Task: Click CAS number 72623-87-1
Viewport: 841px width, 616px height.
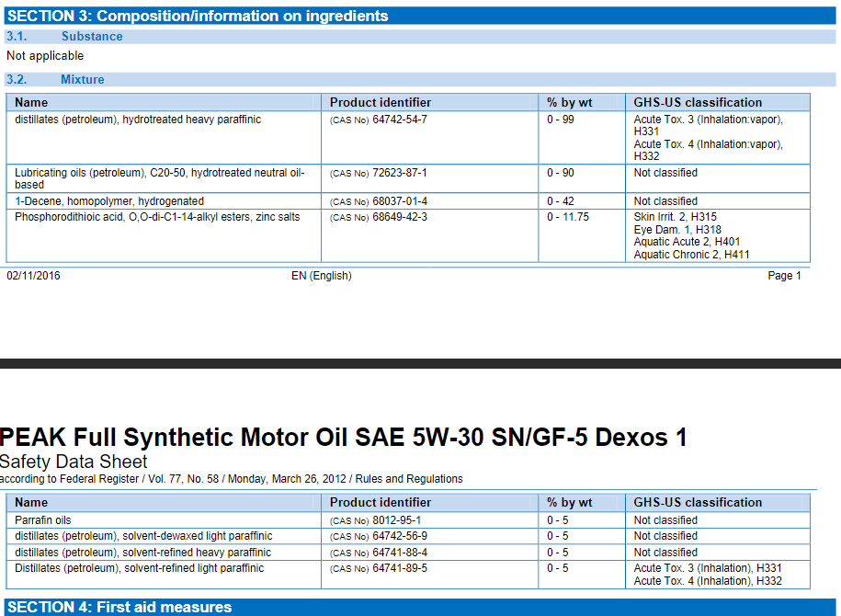Action: click(x=400, y=174)
